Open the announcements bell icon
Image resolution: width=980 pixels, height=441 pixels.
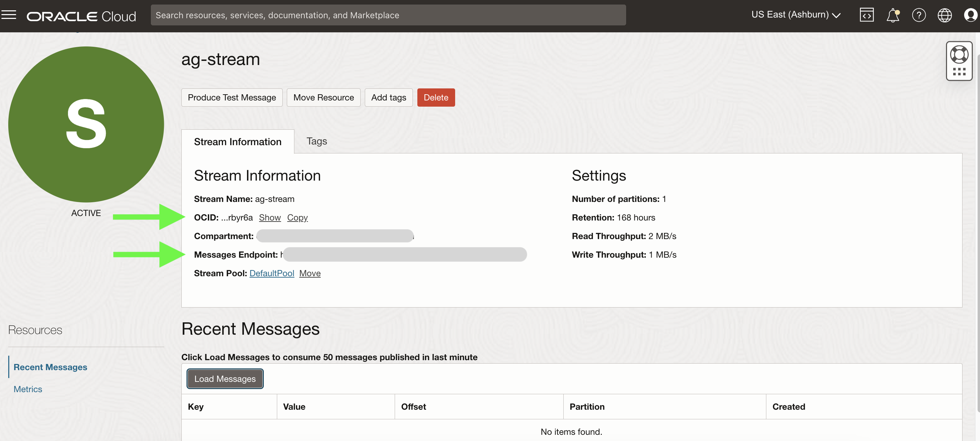(892, 15)
